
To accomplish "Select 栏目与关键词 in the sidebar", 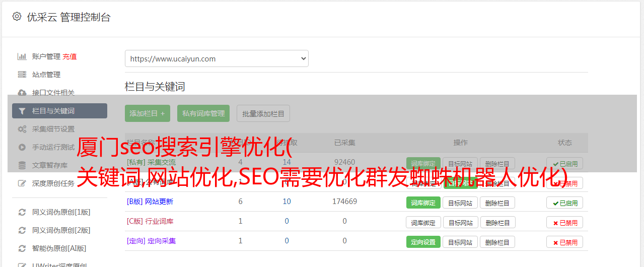I will 59,111.
